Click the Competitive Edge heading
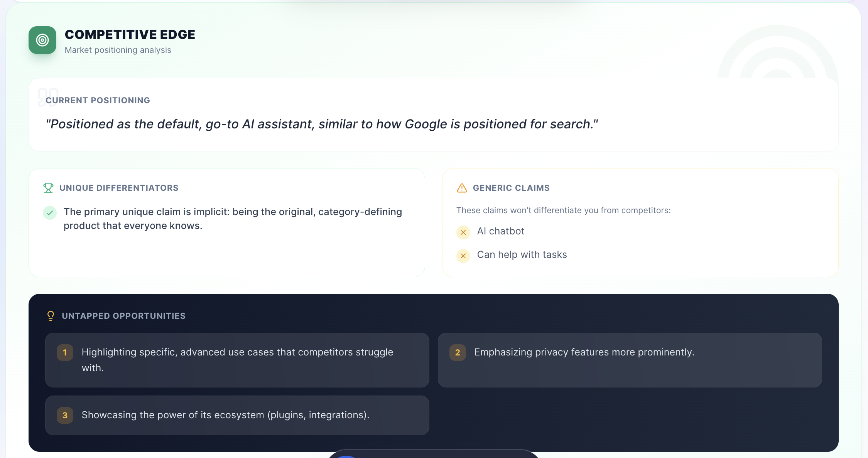This screenshot has width=868, height=458. [130, 34]
